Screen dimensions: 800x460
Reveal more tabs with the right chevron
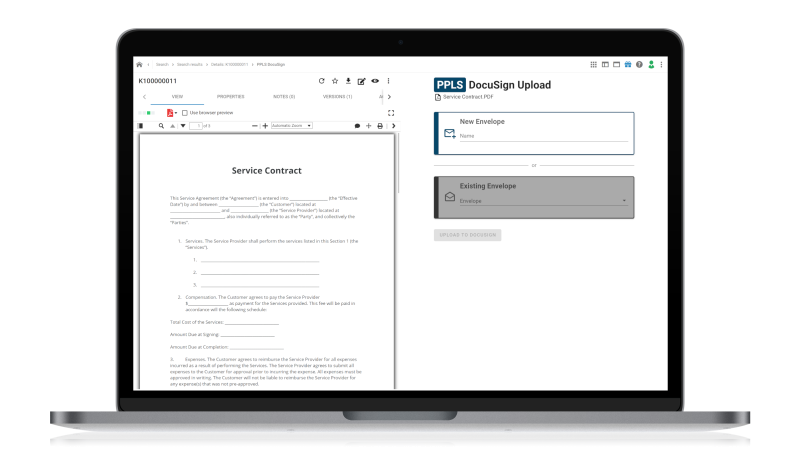tap(389, 97)
